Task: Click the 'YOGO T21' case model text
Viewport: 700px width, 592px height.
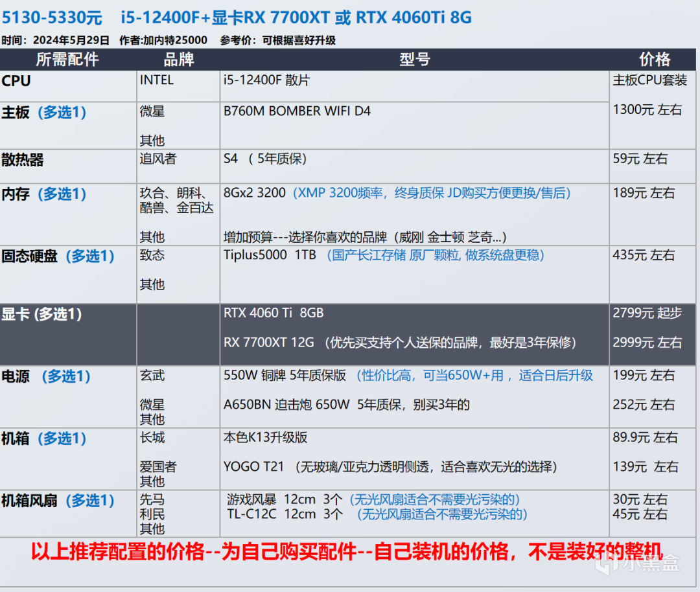Action: pyautogui.click(x=253, y=466)
